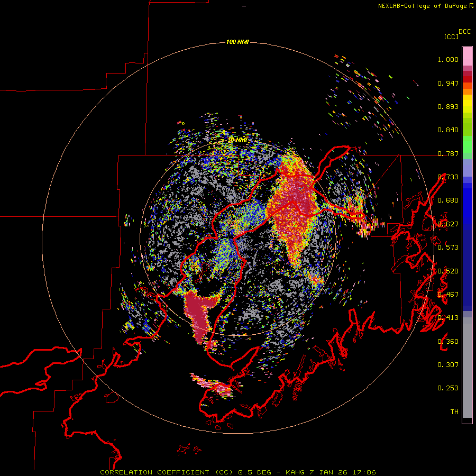This screenshot has height=476, width=476.
Task: Pick the large gray color bar segment
Action: [467, 368]
